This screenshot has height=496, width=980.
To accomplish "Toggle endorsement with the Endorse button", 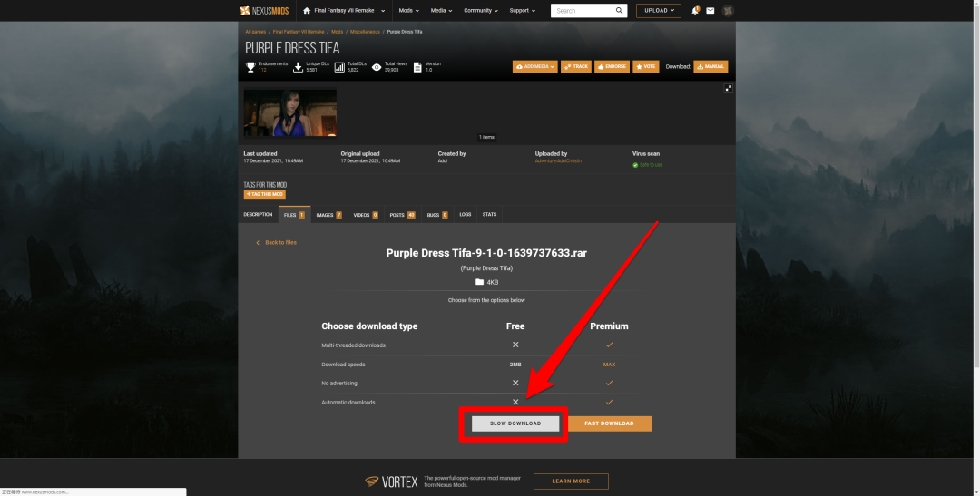I will [x=612, y=67].
